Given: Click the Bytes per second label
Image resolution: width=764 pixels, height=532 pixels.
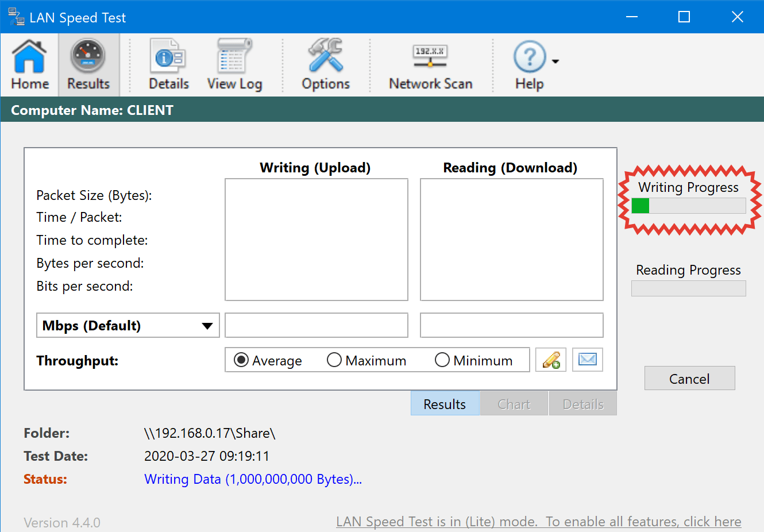Looking at the screenshot, I should [x=90, y=263].
